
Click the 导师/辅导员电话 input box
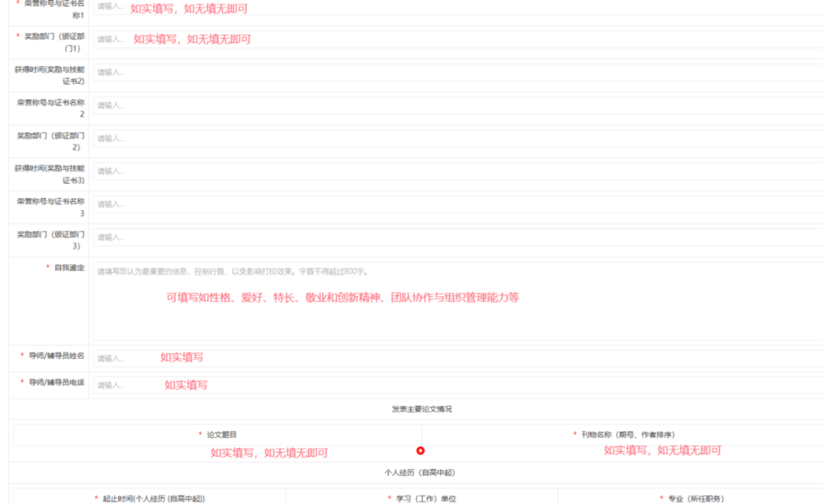coord(458,385)
